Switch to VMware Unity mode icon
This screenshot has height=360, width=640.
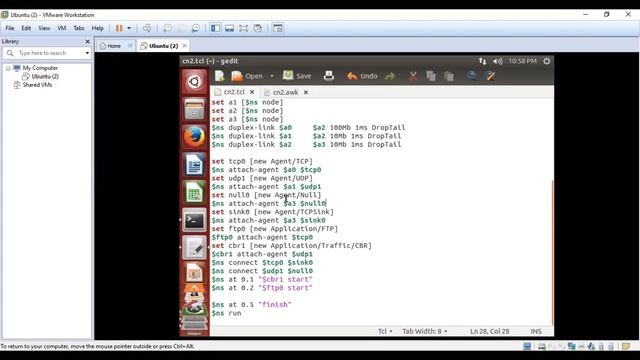click(258, 28)
